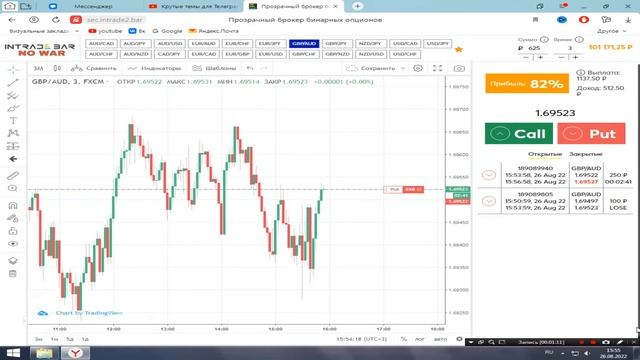Increase the time with plus stepper
Image resolution: width=640 pixels, height=360 pixels.
click(576, 58)
